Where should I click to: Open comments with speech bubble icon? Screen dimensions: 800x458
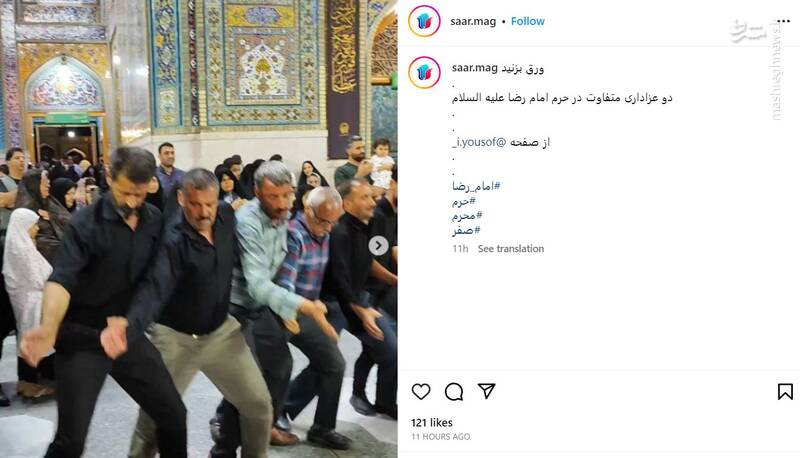[x=454, y=392]
